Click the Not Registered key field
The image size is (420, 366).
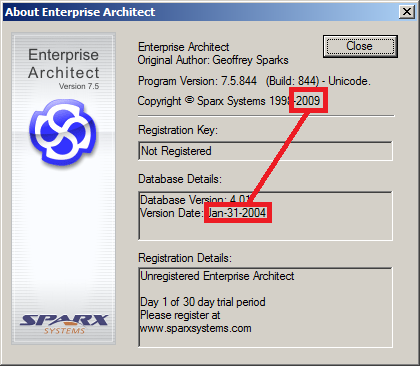pyautogui.click(x=265, y=151)
